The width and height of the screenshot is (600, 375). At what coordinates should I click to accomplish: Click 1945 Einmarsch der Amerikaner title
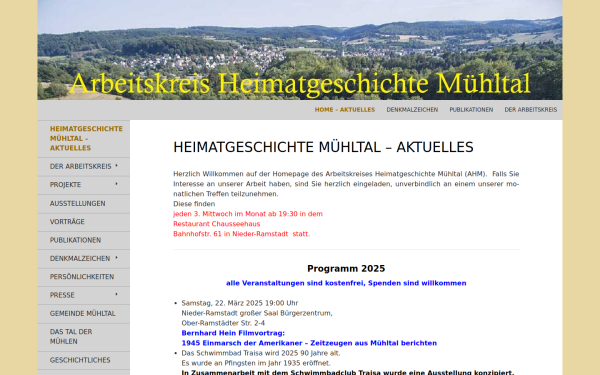309,343
